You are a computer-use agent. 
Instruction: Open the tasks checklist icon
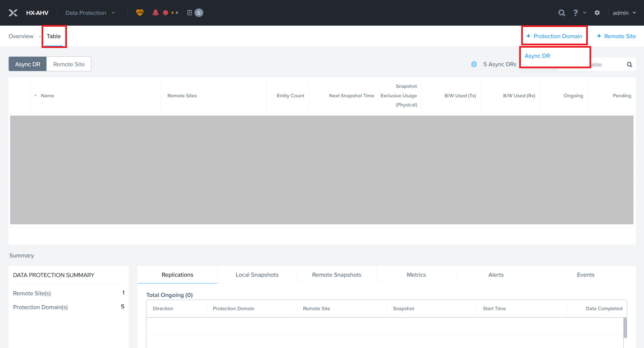coord(189,13)
